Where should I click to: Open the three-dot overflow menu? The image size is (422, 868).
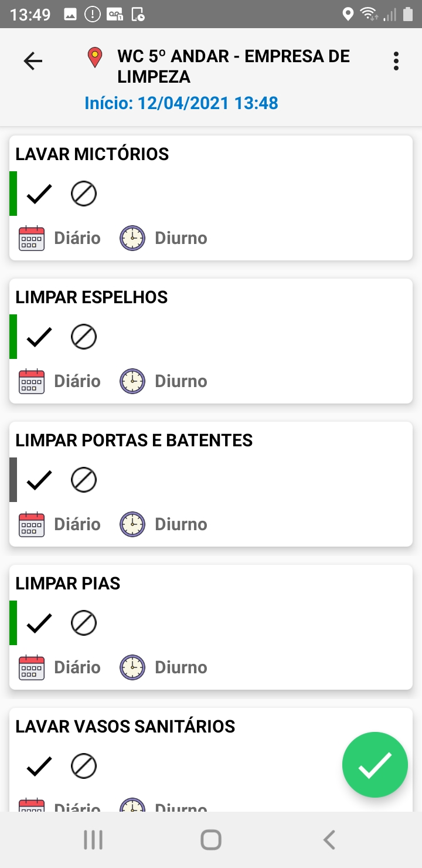click(396, 61)
